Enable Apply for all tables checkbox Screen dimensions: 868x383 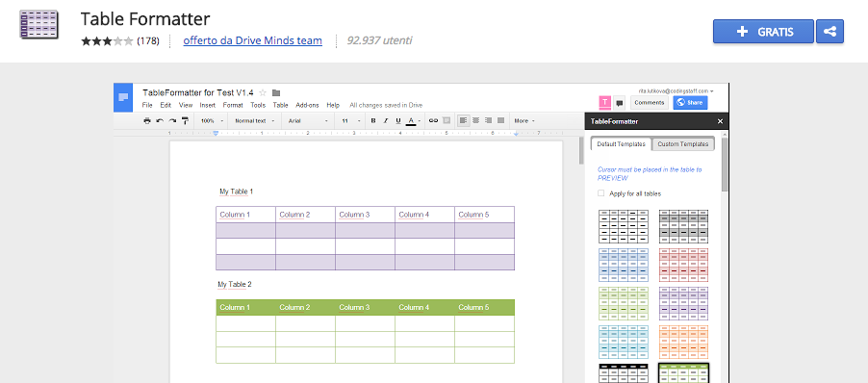click(x=601, y=193)
